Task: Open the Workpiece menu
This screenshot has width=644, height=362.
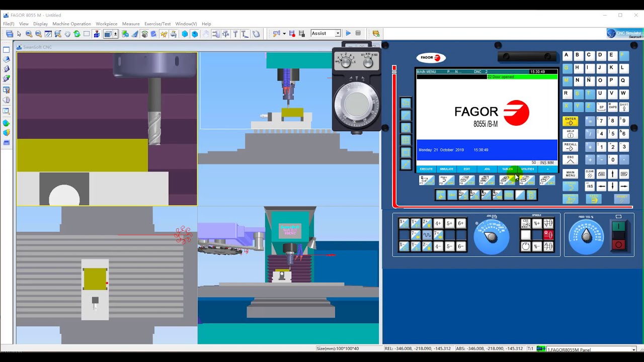Action: point(107,24)
